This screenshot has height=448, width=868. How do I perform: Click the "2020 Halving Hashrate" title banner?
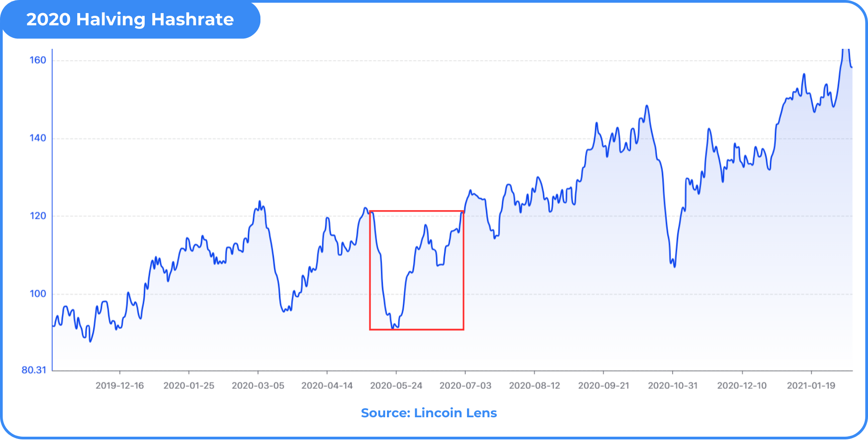130,19
